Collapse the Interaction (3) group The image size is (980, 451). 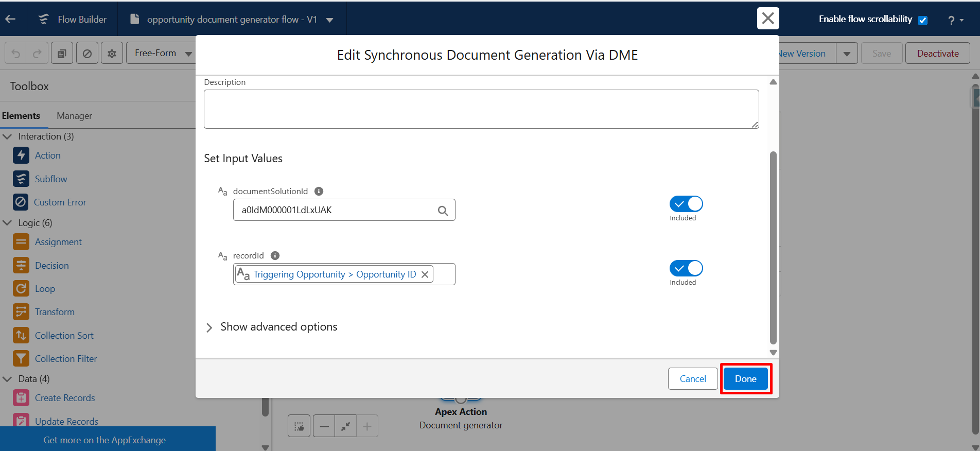8,136
